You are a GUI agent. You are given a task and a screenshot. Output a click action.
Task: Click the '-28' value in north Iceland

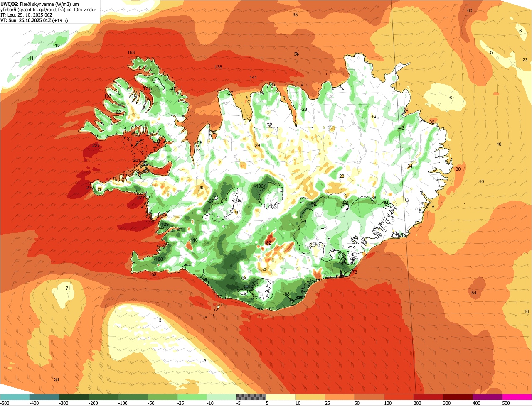[x=304, y=109]
